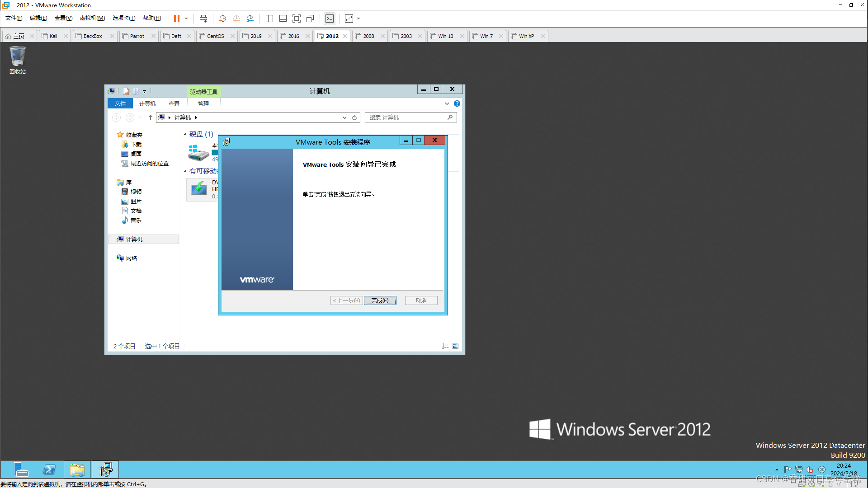
Task: Open the console view icon
Action: 330,19
